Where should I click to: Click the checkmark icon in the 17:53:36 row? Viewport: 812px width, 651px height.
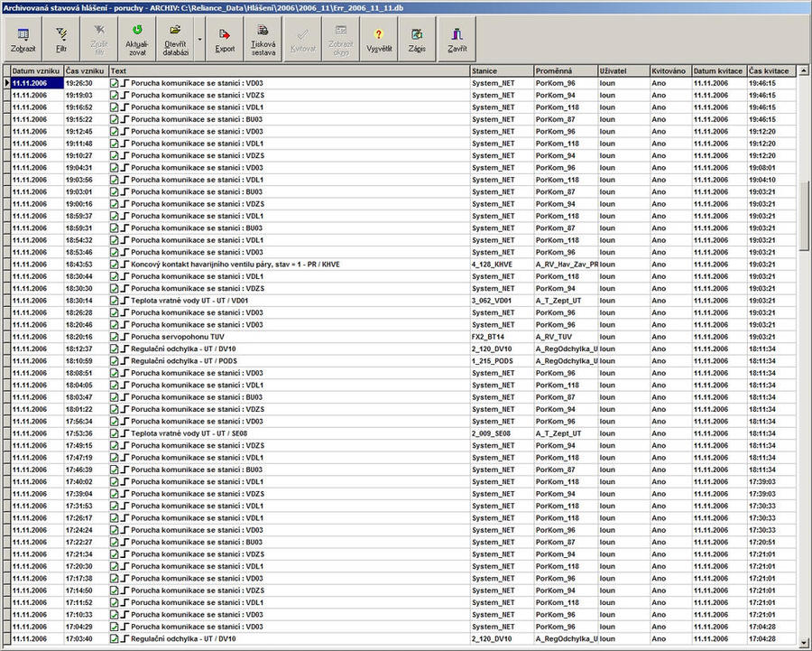coord(115,433)
